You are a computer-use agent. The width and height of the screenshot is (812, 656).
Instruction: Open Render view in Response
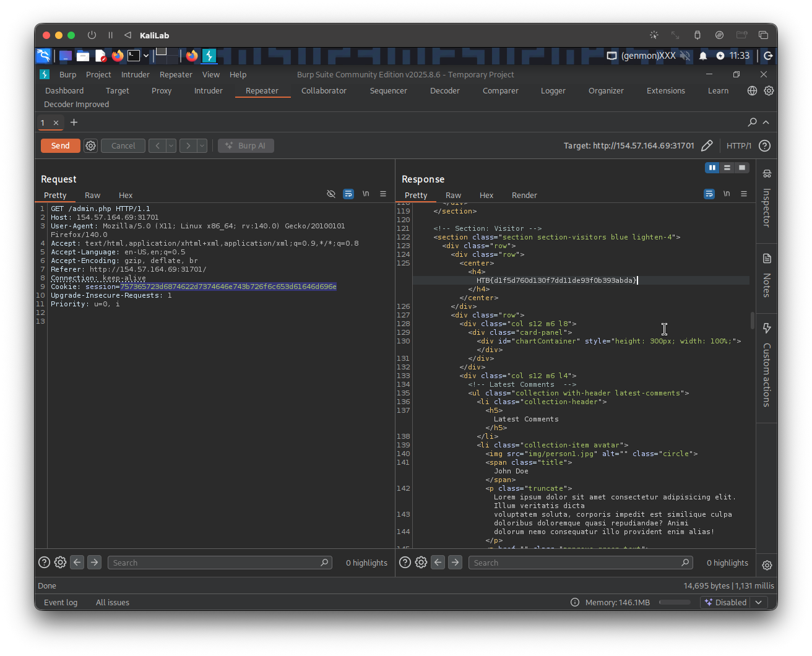tap(524, 195)
